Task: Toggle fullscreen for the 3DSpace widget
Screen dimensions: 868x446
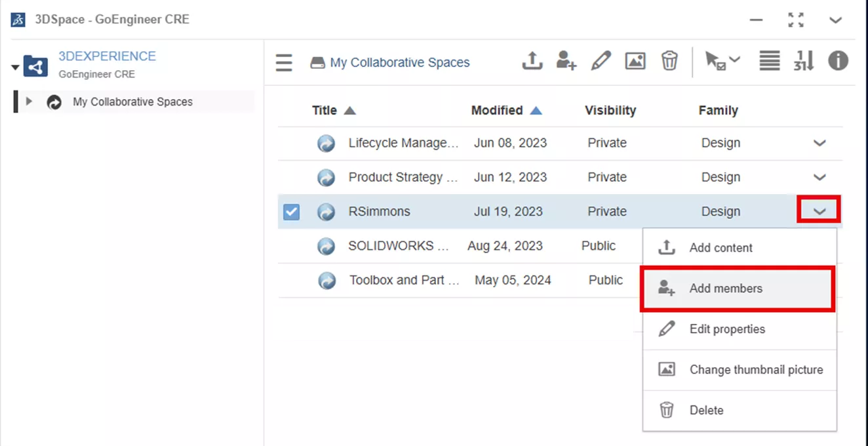Action: tap(796, 20)
